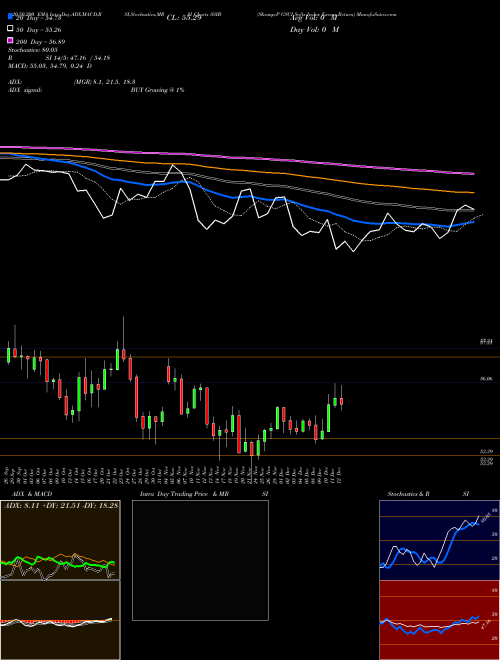Click the 'Stochastics: 89.03' readout
The image size is (500, 660).
pos(33,50)
